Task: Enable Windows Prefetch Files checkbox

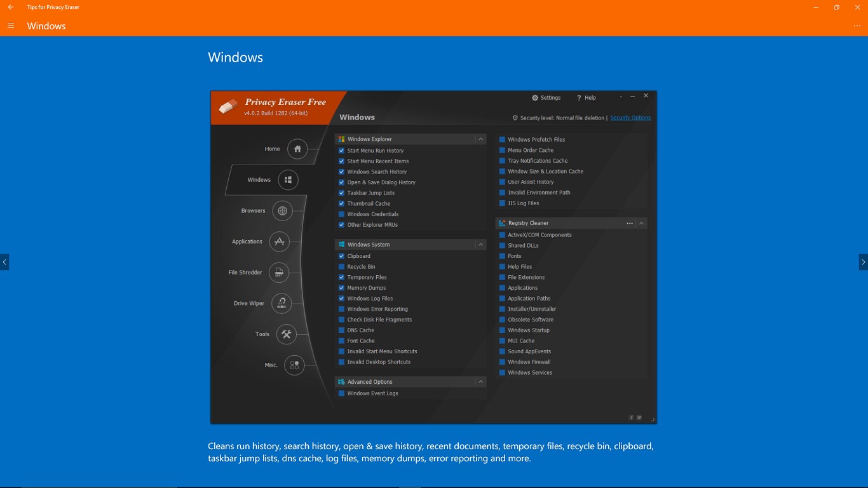Action: (502, 140)
